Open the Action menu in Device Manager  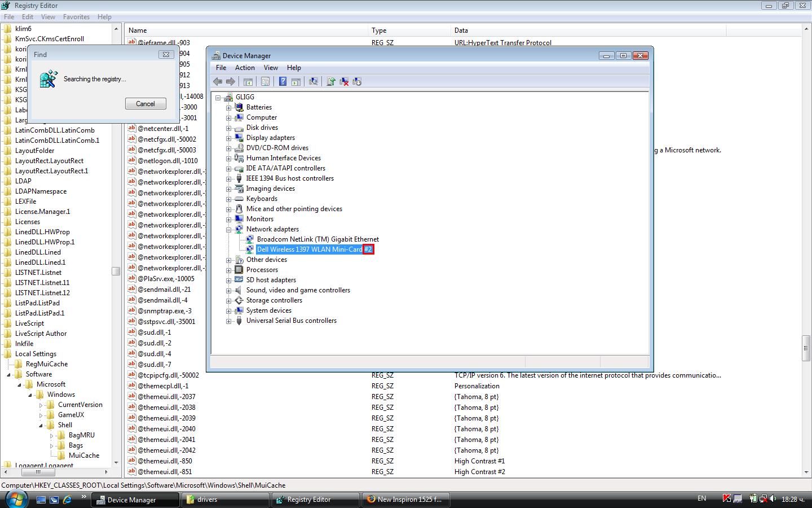[245, 68]
